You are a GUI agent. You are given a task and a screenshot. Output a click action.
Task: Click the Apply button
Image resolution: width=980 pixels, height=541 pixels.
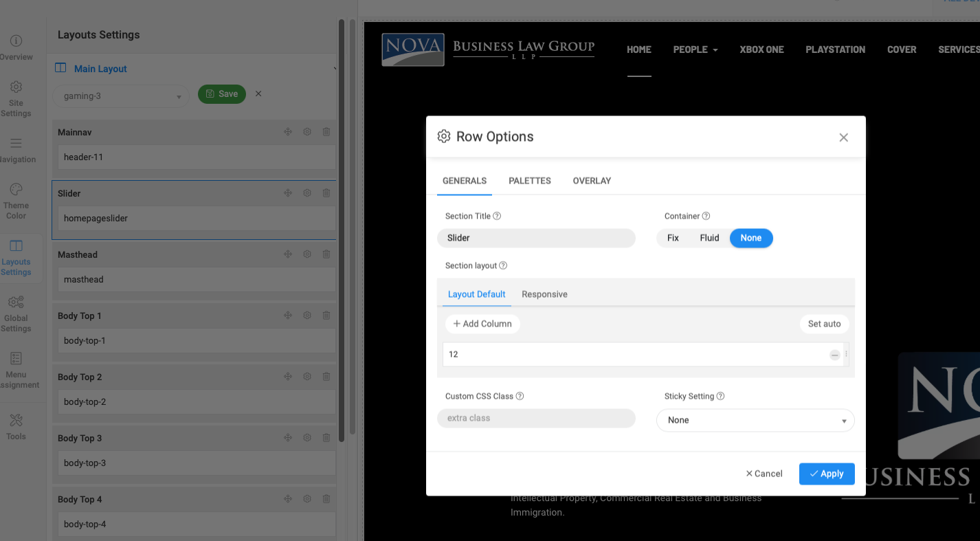(x=826, y=474)
